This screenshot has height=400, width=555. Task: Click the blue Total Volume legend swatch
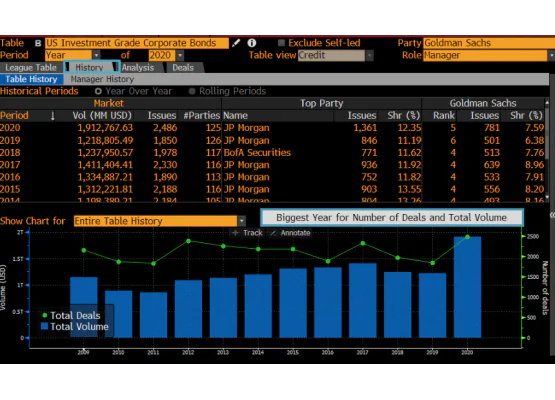pyautogui.click(x=45, y=326)
